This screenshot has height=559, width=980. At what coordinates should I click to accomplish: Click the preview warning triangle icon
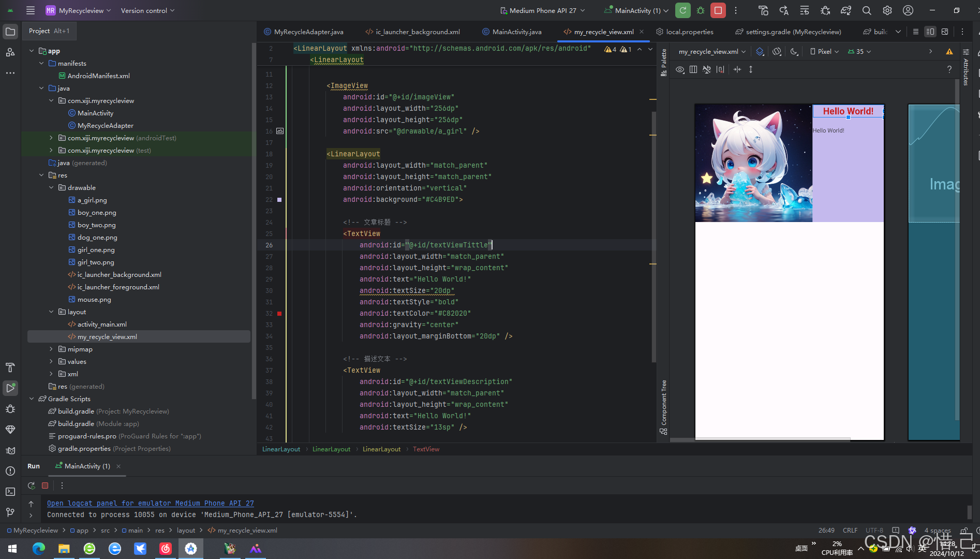click(949, 51)
